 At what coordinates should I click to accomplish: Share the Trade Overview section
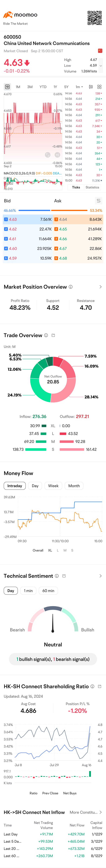53,335
